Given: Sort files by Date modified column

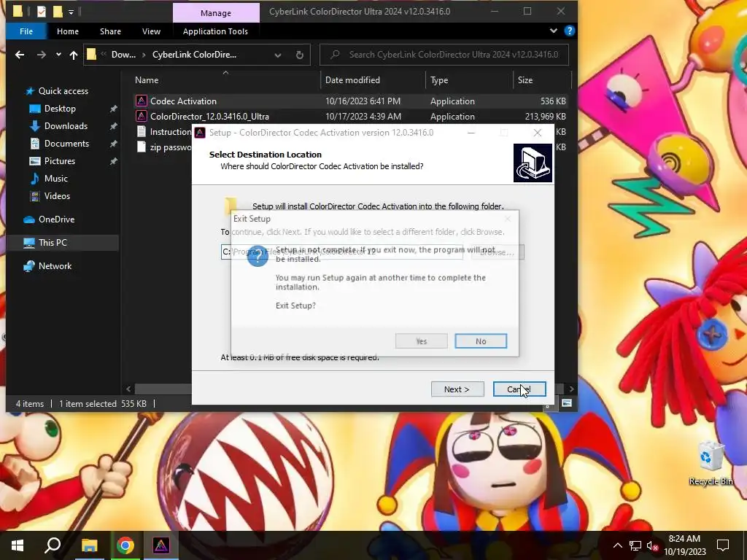Looking at the screenshot, I should (352, 80).
